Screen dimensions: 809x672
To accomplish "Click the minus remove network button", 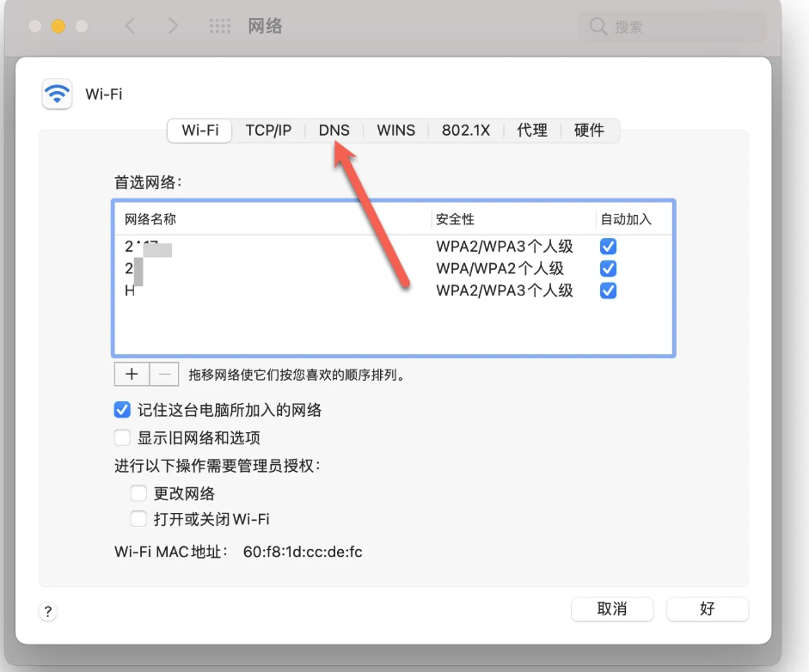I will point(164,375).
